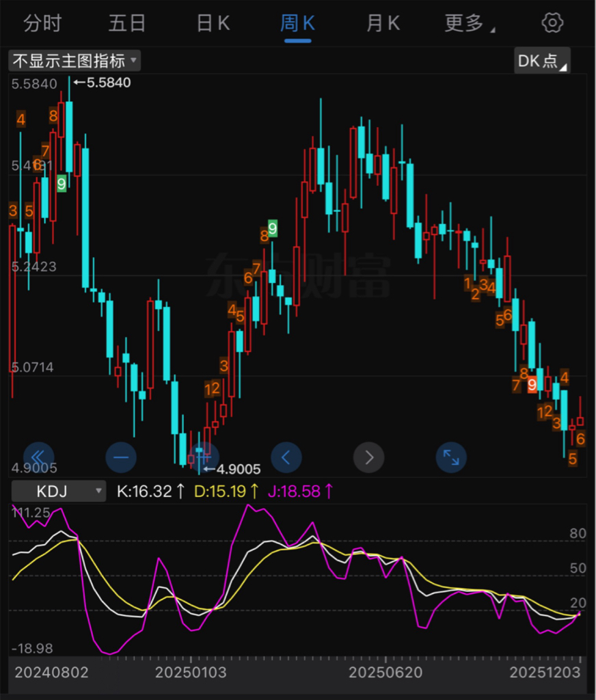Click the 20240802 date label

[x=52, y=673]
